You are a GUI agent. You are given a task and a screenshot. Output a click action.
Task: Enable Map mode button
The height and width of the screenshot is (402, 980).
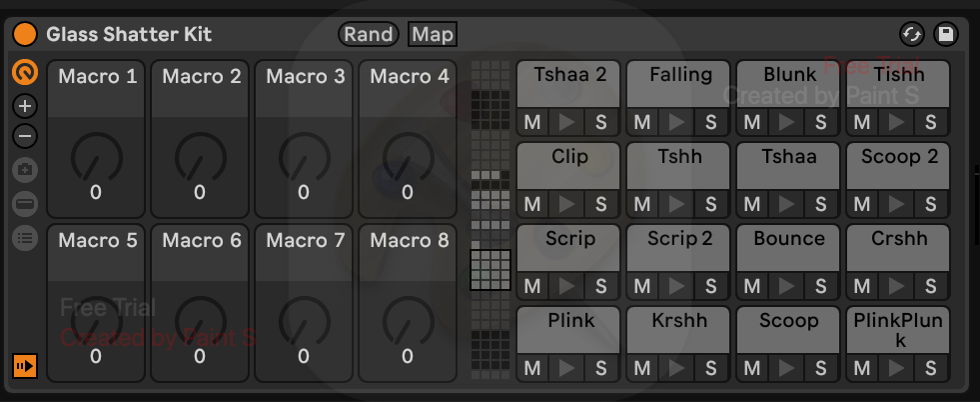coord(433,34)
